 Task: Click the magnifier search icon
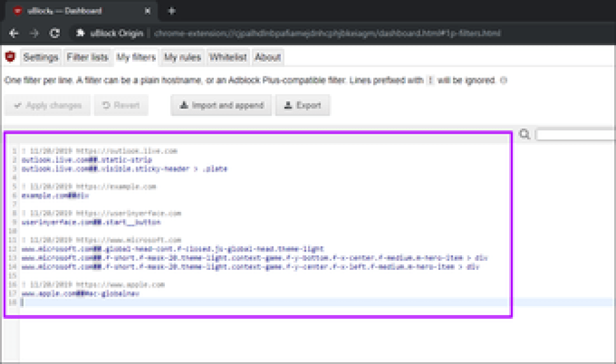(x=524, y=134)
